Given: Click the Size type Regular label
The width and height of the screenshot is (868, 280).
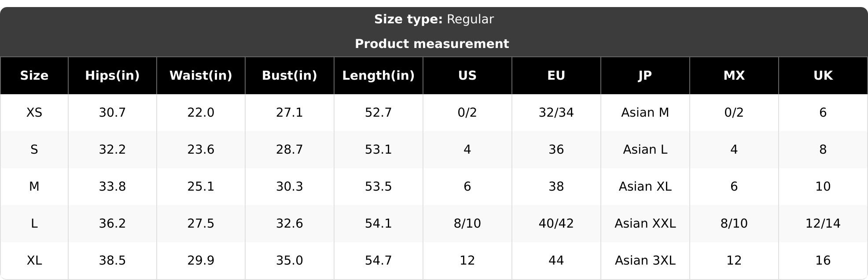Looking at the screenshot, I should point(434,19).
